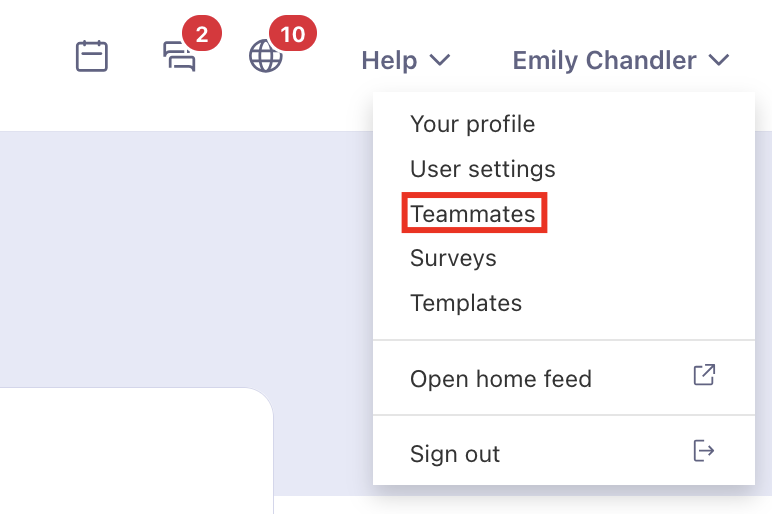The image size is (772, 514).
Task: Click the globe notifications icon
Action: [x=265, y=56]
